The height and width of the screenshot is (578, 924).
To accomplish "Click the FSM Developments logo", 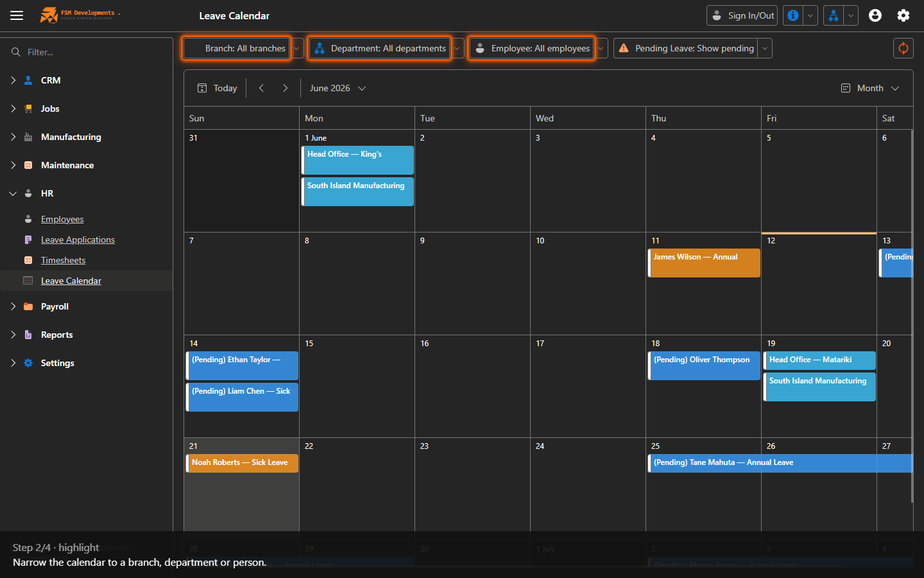I will point(80,15).
